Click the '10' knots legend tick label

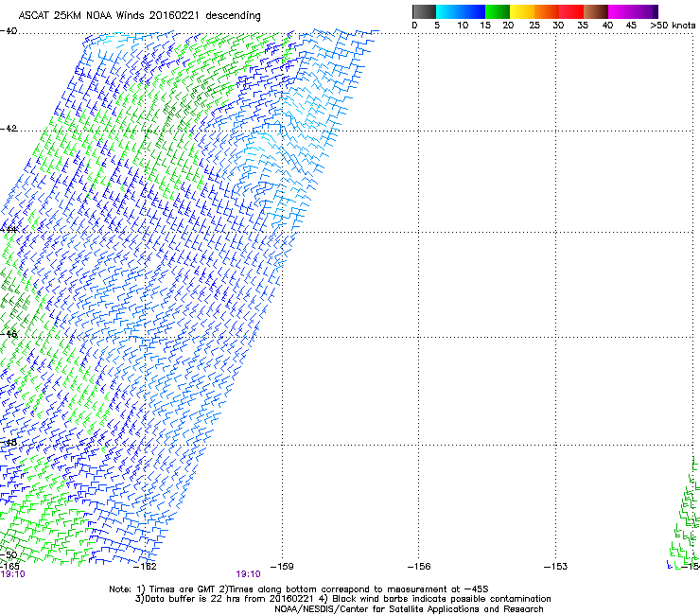463,26
